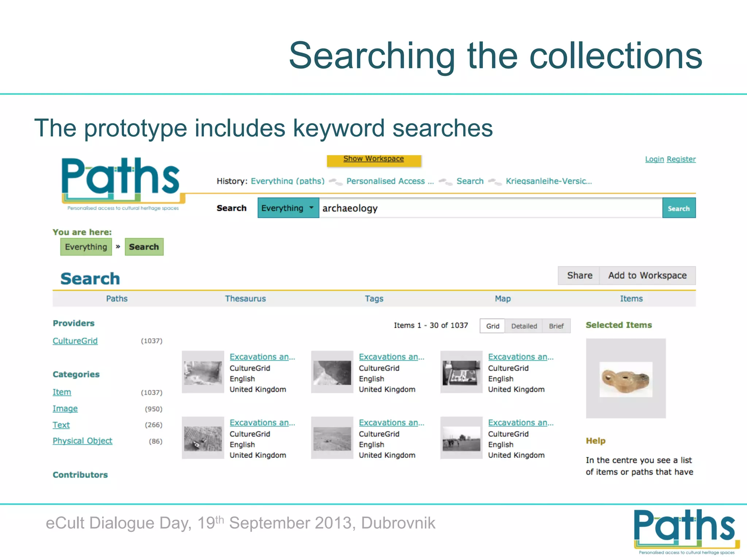Select the Brief view toggle

point(556,326)
